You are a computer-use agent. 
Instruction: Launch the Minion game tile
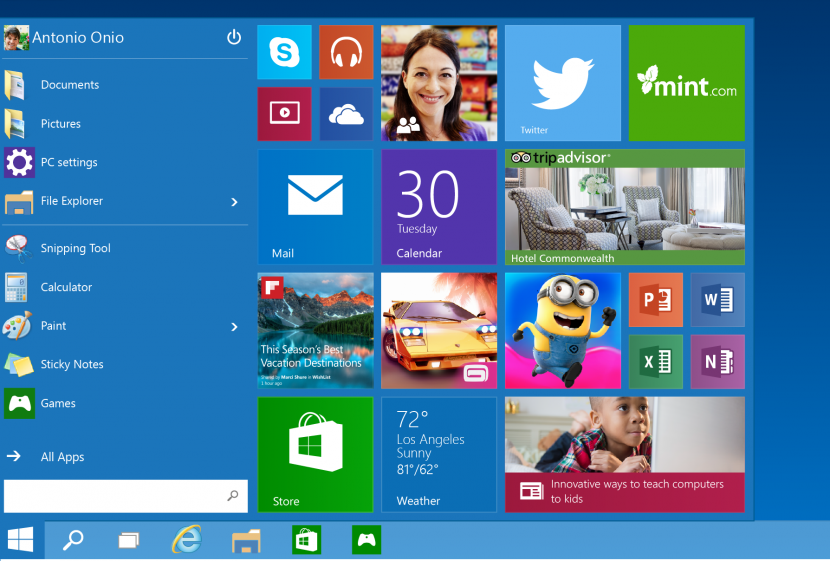coord(563,331)
